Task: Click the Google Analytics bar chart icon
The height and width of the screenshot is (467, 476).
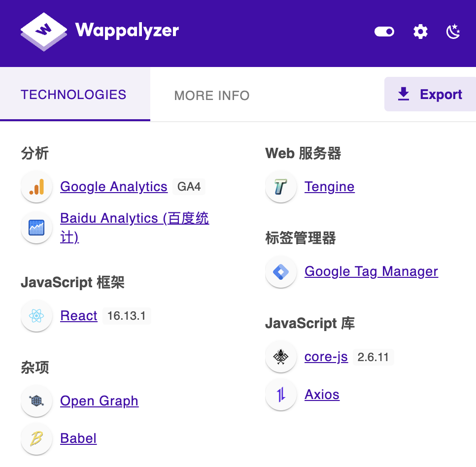Action: (37, 187)
